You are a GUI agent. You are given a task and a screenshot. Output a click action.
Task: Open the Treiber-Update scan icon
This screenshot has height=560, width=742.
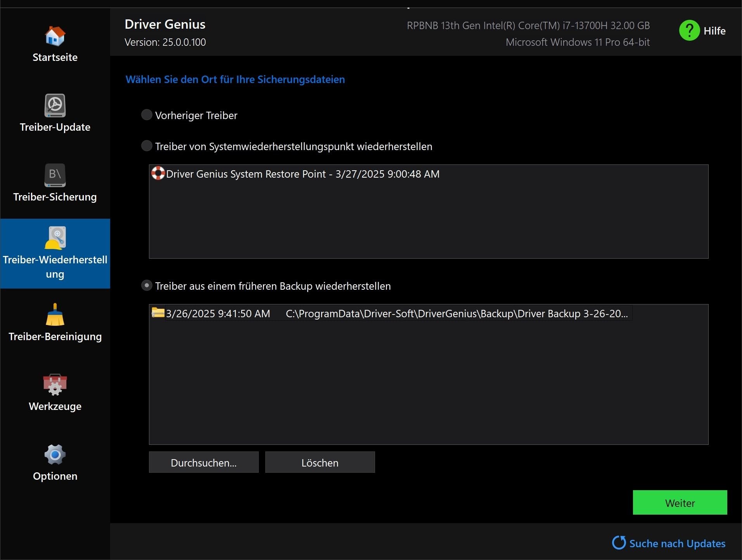click(x=55, y=105)
